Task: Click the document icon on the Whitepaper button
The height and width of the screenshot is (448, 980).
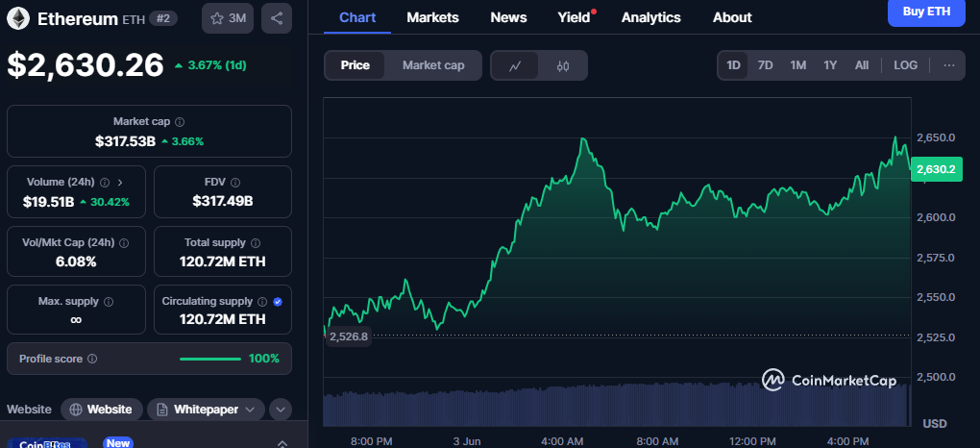Action: tap(162, 410)
